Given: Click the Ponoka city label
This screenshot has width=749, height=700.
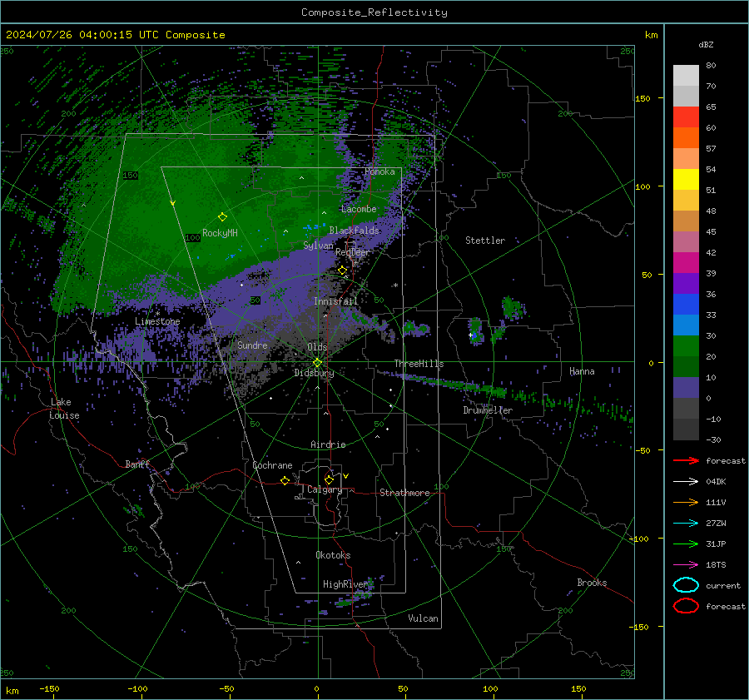Looking at the screenshot, I should [379, 171].
